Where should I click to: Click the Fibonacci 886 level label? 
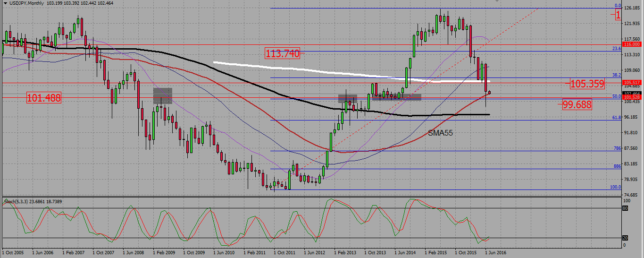617,166
